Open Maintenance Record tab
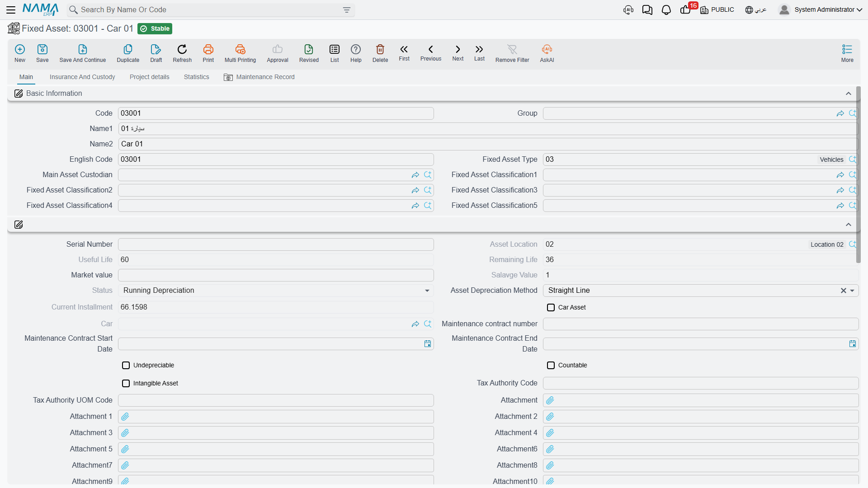This screenshot has width=868, height=488. pos(259,77)
